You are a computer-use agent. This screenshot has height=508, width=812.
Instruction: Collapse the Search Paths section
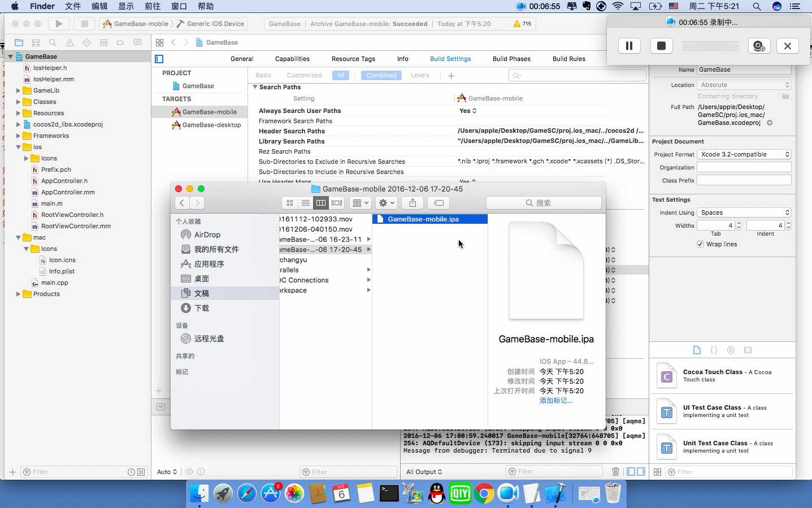[x=255, y=87]
